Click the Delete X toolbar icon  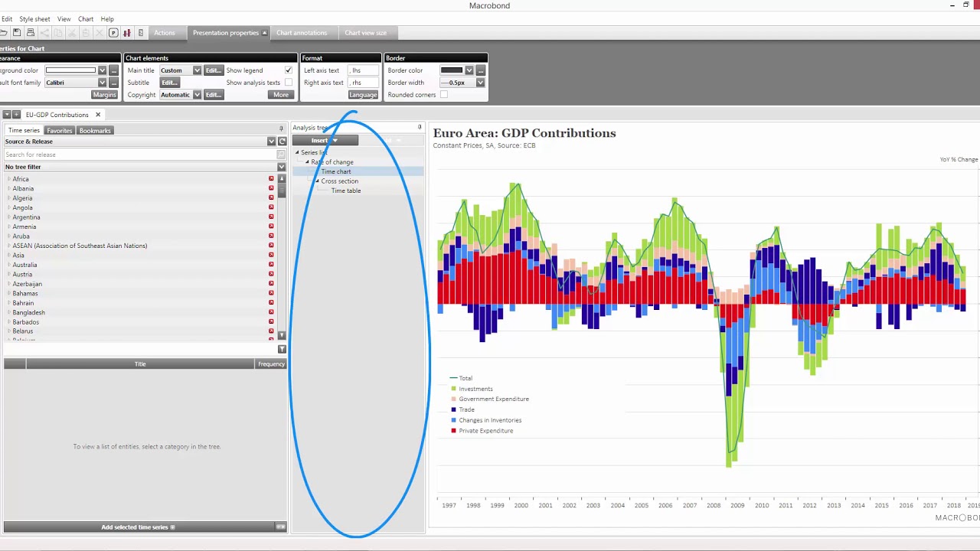point(100,32)
